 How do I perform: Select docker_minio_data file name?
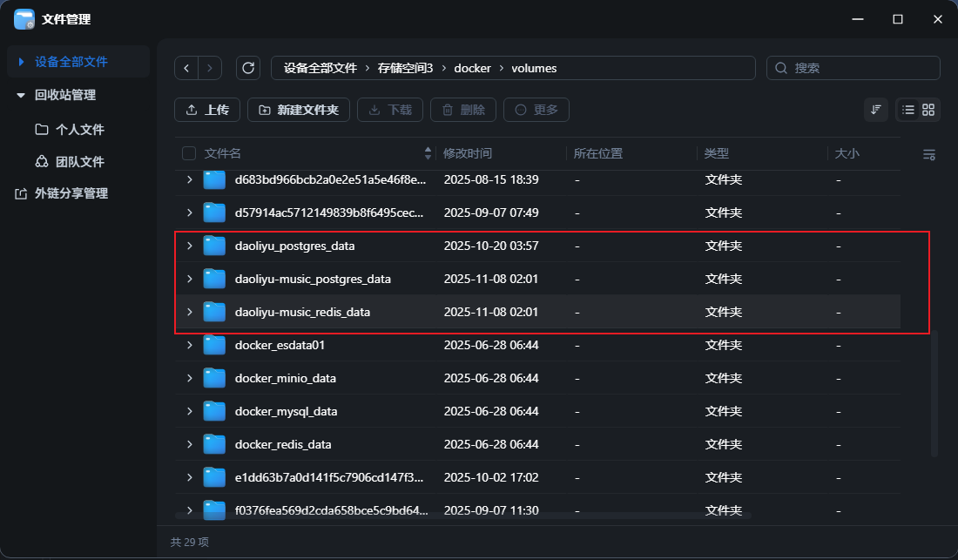pos(286,378)
